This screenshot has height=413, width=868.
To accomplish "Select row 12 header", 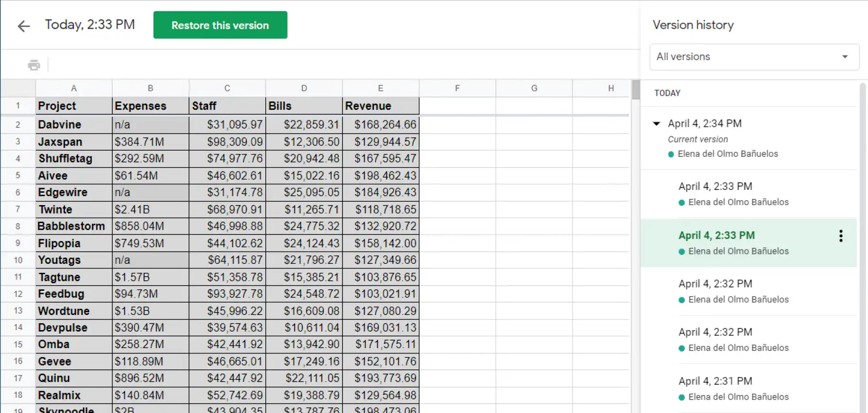I will tap(18, 294).
